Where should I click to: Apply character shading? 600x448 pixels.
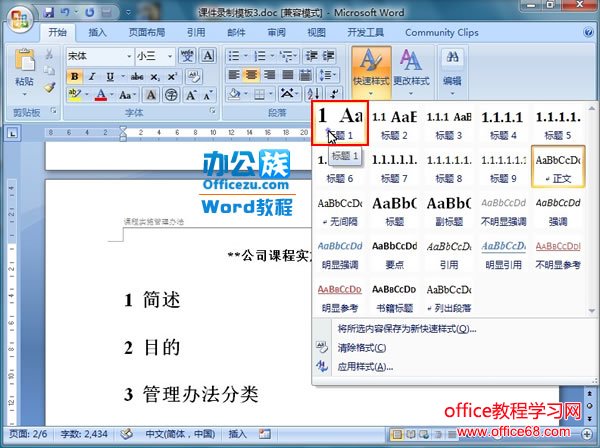[x=151, y=95]
